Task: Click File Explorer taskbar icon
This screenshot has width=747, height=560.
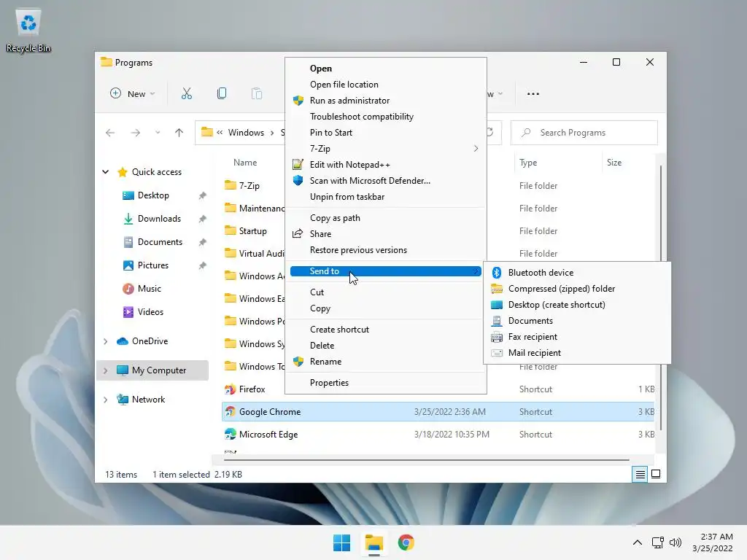Action: 374,542
